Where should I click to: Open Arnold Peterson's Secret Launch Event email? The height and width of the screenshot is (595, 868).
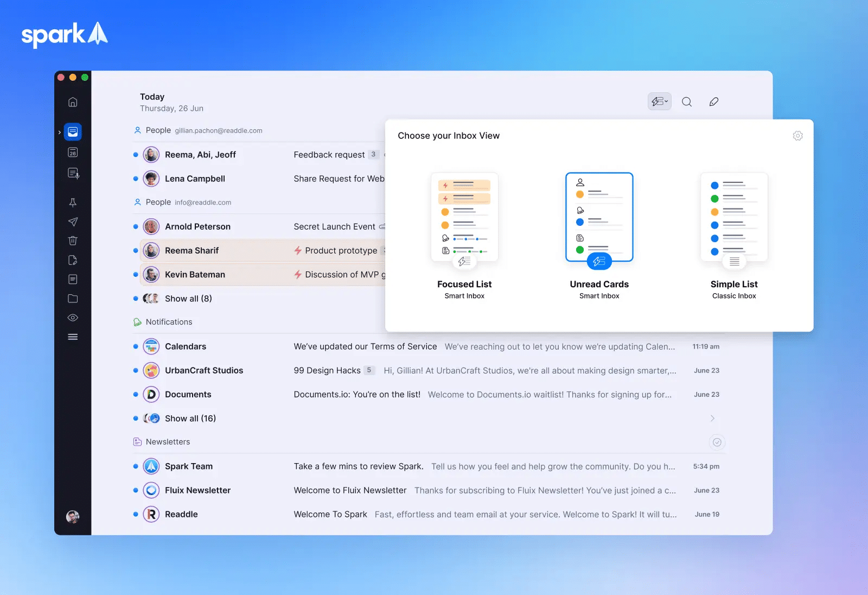(259, 226)
